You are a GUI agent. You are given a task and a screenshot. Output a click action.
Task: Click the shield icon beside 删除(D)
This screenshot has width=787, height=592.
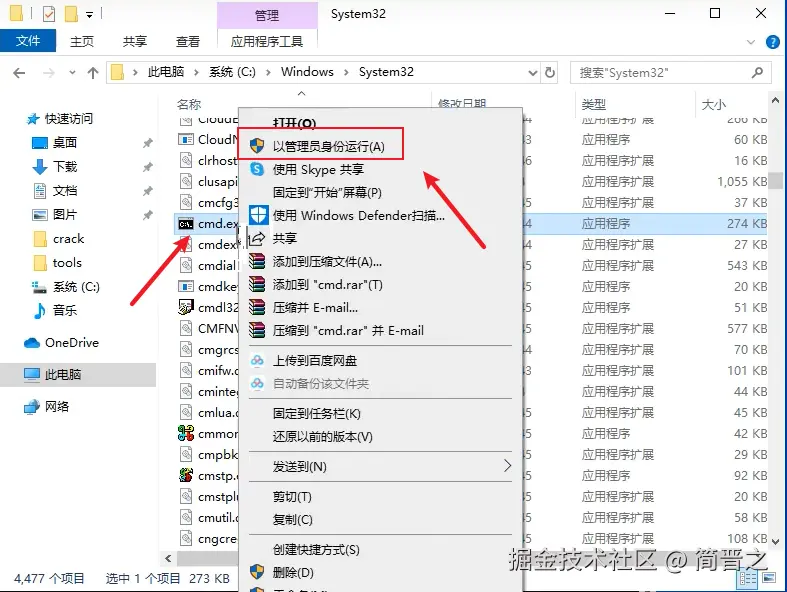(x=257, y=572)
